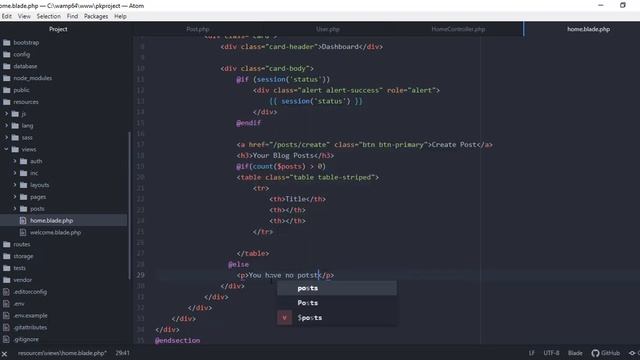Click the .env file icon

click(6, 304)
